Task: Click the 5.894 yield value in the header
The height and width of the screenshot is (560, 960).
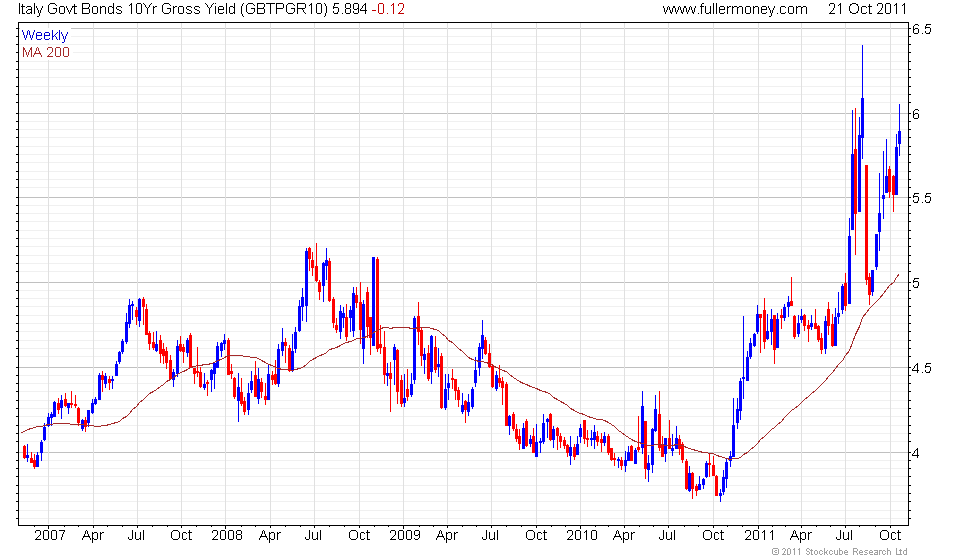Action: [x=350, y=9]
